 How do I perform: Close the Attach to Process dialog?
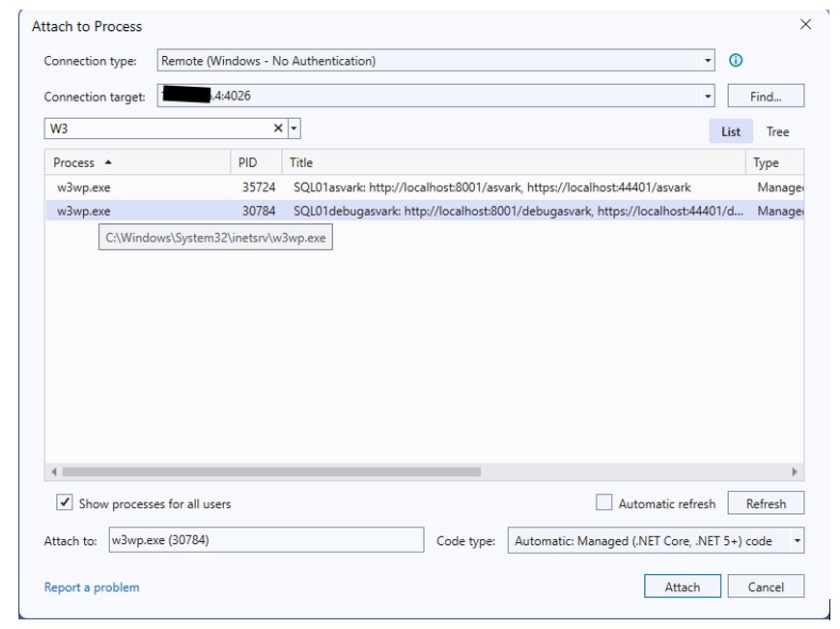[805, 25]
